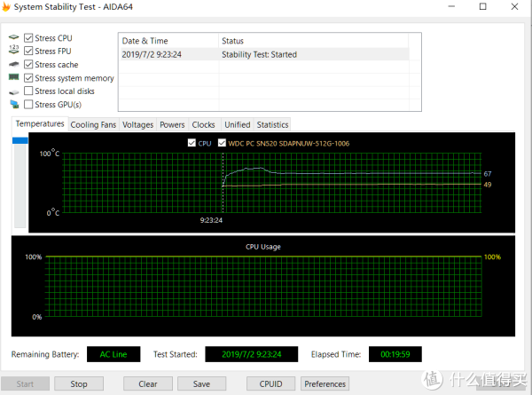Click the Stop button
The image size is (532, 395).
click(79, 383)
